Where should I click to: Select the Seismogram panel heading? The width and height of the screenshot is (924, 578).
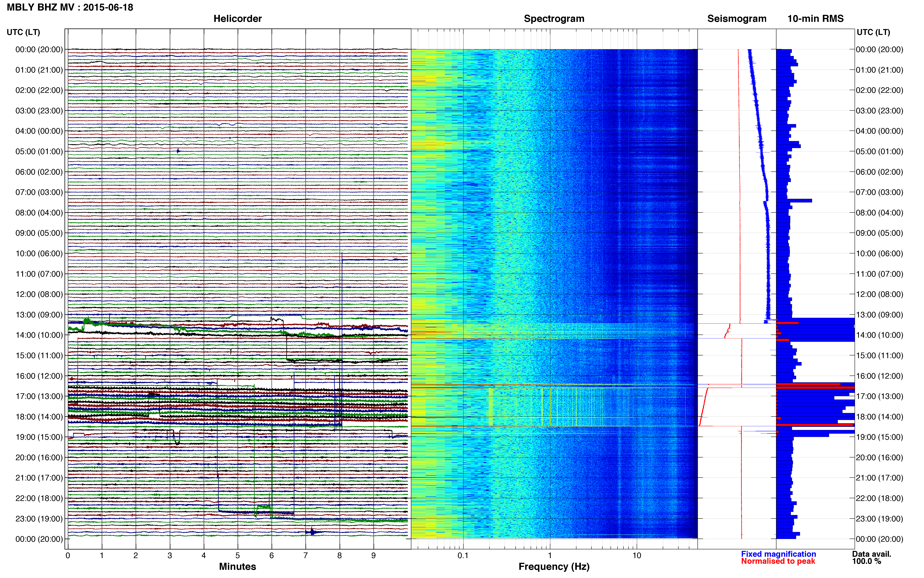tap(737, 19)
